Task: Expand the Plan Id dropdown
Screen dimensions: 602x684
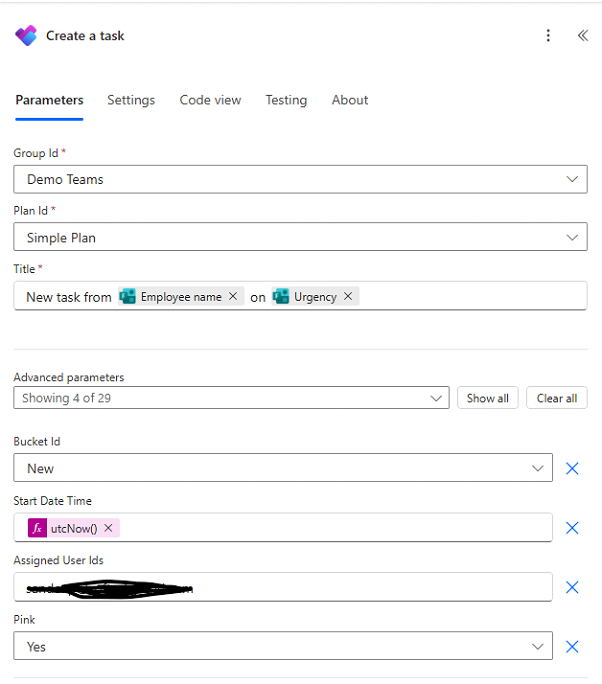Action: point(572,238)
